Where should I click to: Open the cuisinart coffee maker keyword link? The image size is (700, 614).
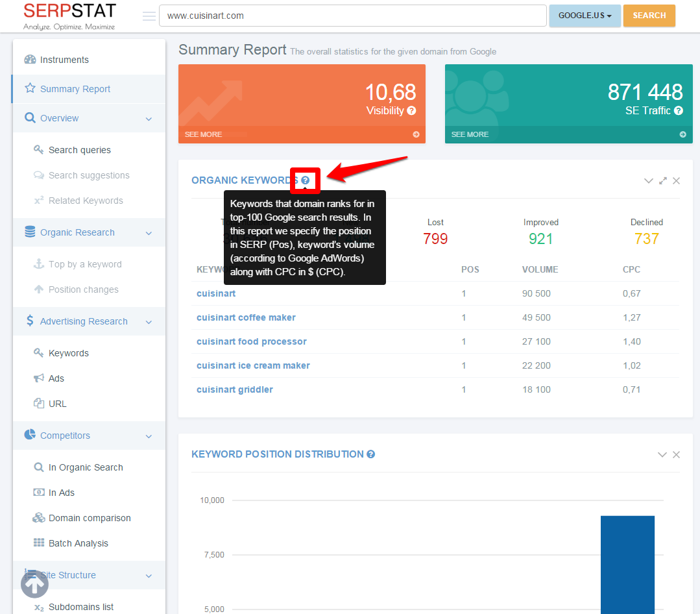[x=246, y=317]
